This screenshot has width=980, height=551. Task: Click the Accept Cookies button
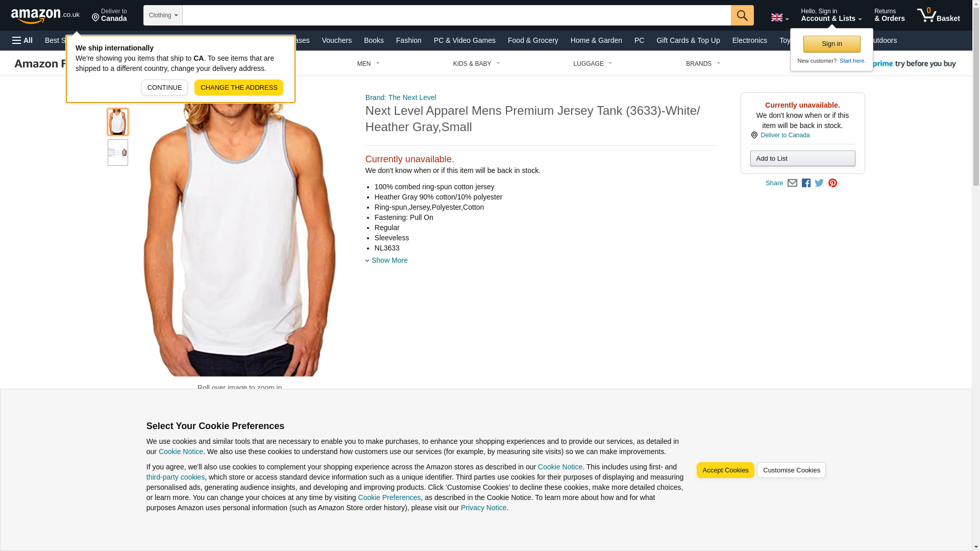pyautogui.click(x=725, y=470)
